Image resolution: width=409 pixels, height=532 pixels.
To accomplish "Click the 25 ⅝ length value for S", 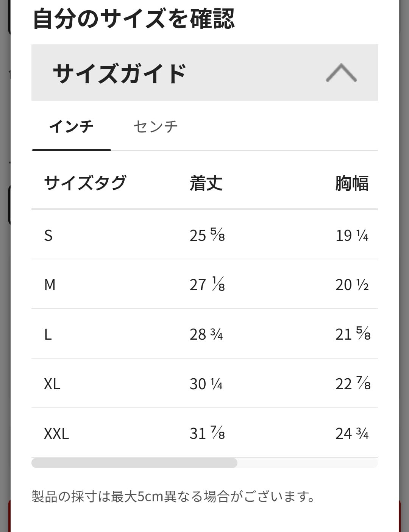I will pos(207,236).
